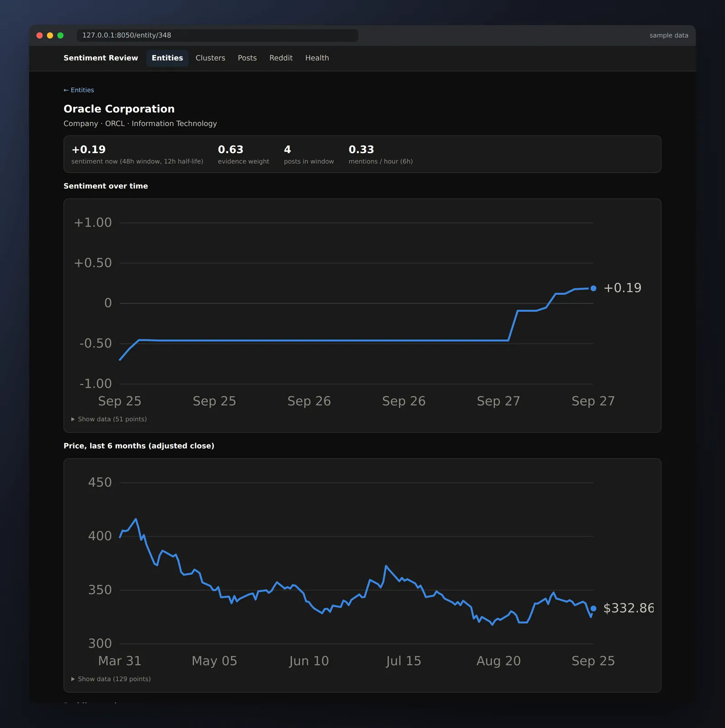Click the +0.19 endpoint dot on sentiment chart
The image size is (725, 728).
[x=593, y=288]
